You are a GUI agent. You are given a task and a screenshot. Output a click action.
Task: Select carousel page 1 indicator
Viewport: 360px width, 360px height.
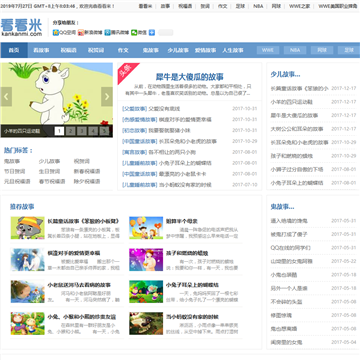[59, 131]
